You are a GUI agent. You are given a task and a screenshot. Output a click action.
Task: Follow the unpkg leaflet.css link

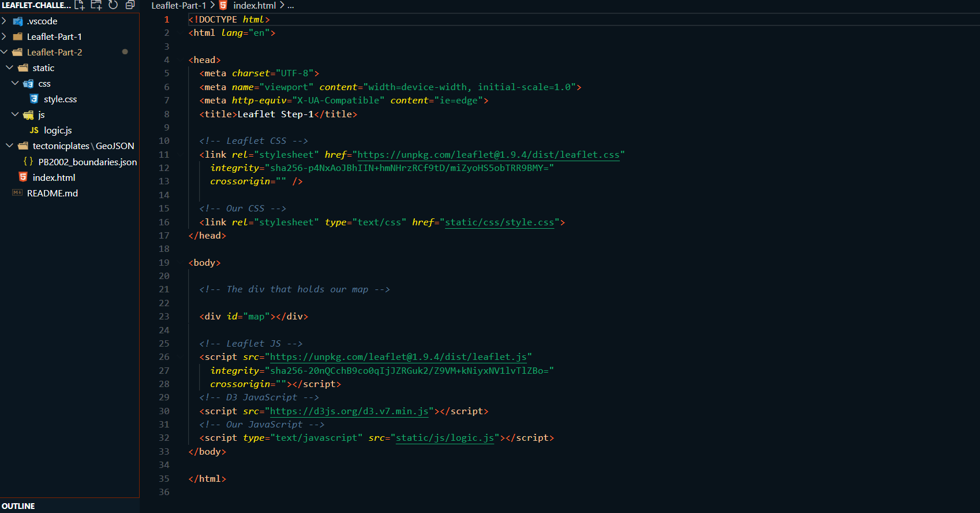488,155
